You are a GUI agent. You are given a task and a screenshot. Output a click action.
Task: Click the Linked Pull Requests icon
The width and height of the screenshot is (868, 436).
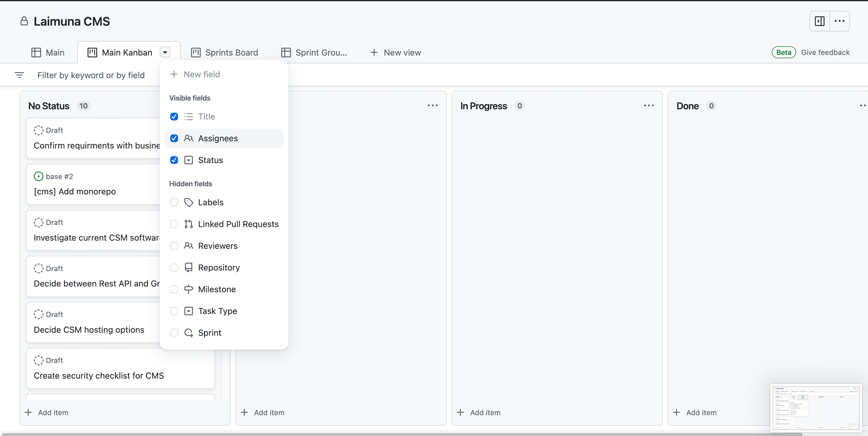pyautogui.click(x=189, y=224)
